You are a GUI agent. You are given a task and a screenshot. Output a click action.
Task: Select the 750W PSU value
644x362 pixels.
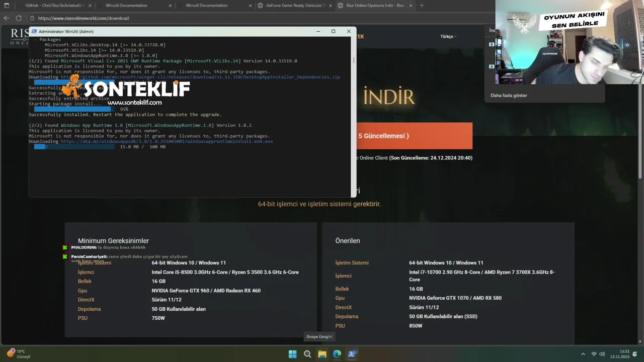click(158, 318)
